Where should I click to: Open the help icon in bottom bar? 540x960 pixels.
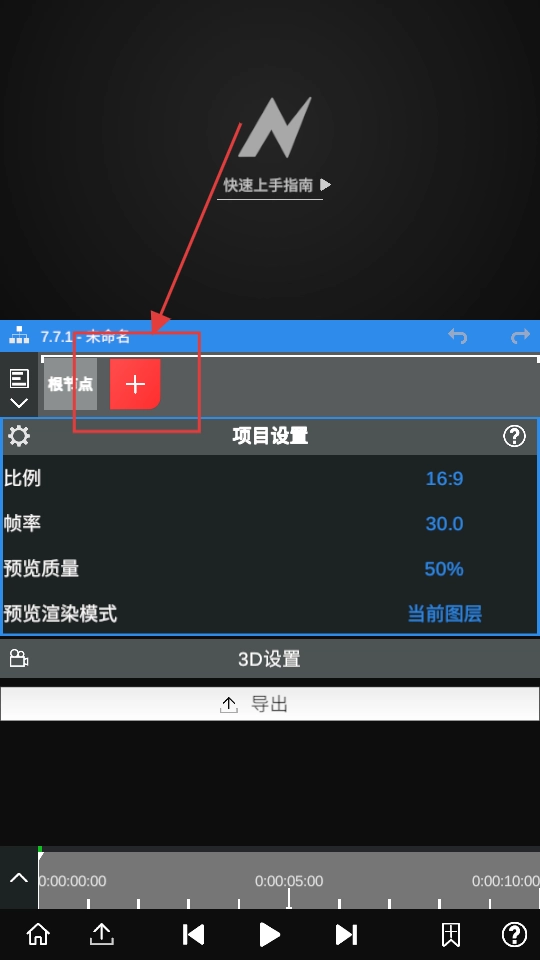pyautogui.click(x=514, y=934)
